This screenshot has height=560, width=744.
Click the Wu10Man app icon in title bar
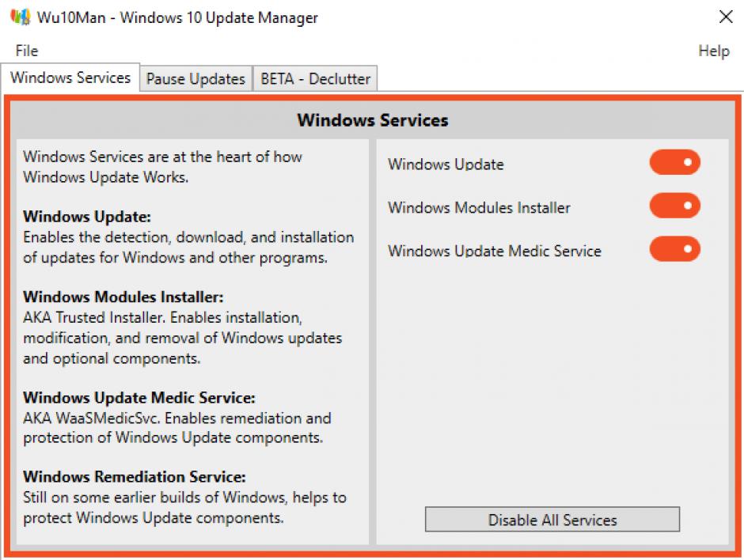coord(21,17)
